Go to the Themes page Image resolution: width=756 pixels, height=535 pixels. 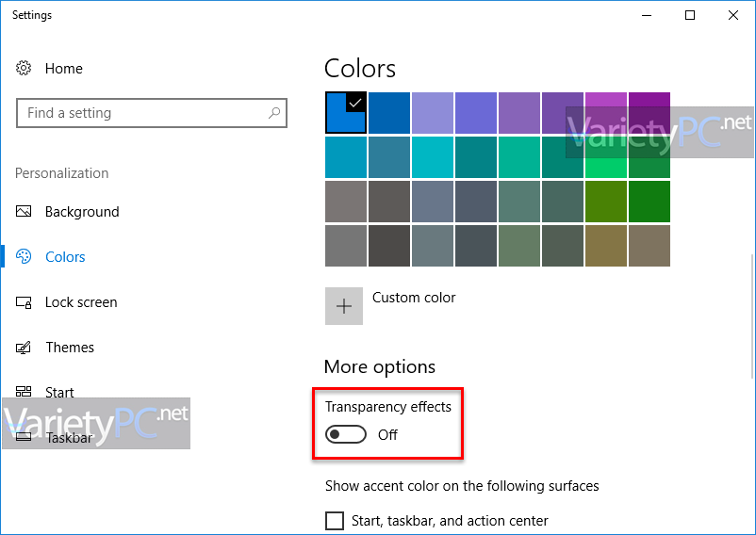[70, 348]
